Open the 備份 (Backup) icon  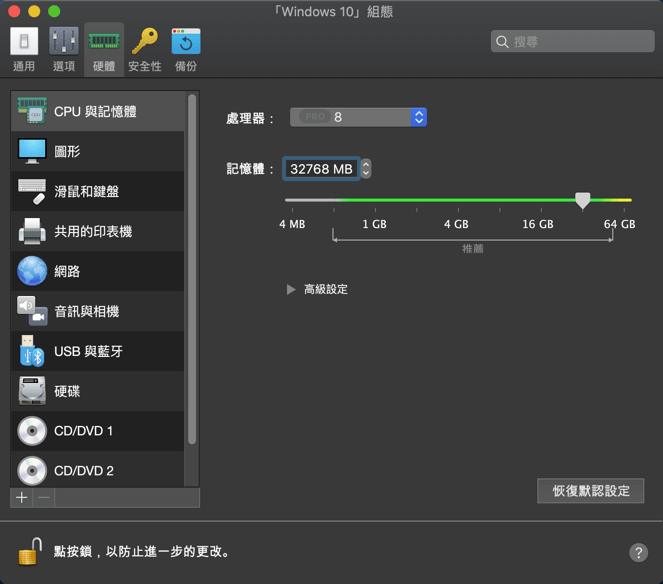coord(186,41)
